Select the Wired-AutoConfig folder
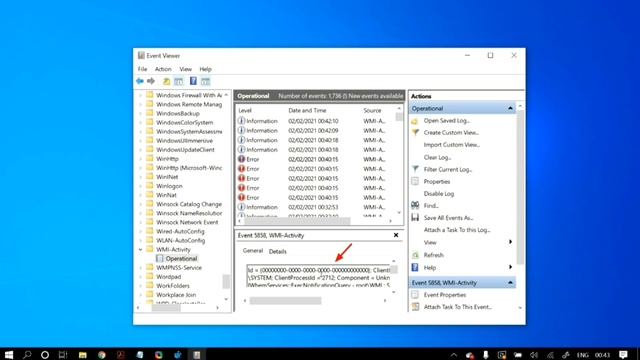 pos(180,231)
